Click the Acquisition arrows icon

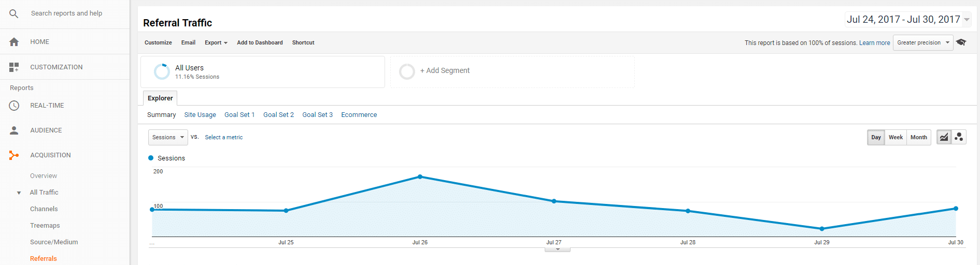[14, 155]
